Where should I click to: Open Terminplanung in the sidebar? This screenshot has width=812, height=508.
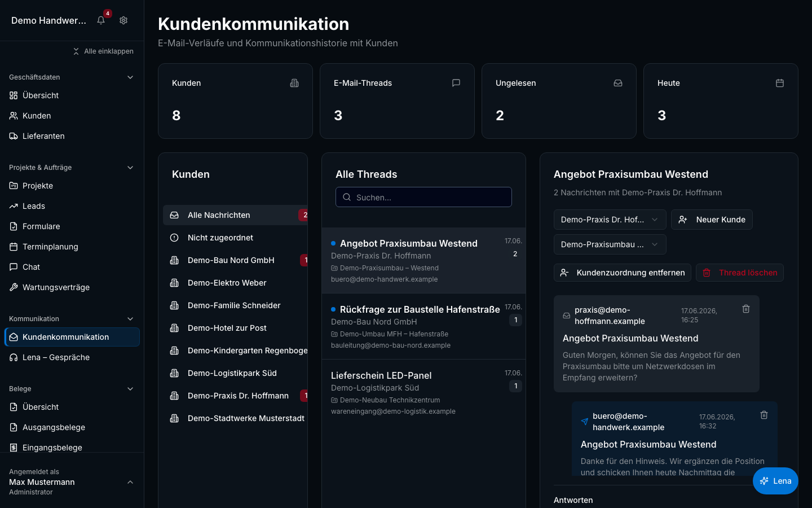pos(72,247)
